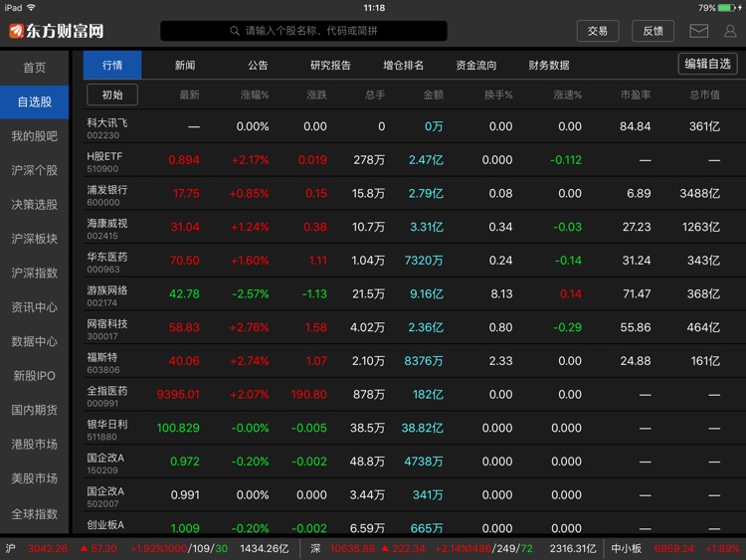Tap the Wi-Fi icon in status bar
Screen dimensions: 746x560
(x=31, y=7)
